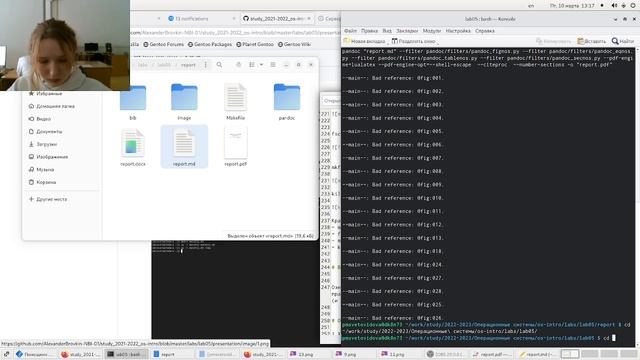The height and width of the screenshot is (360, 640).
Task: Open Документы in file manager sidebar
Action: tap(45, 131)
